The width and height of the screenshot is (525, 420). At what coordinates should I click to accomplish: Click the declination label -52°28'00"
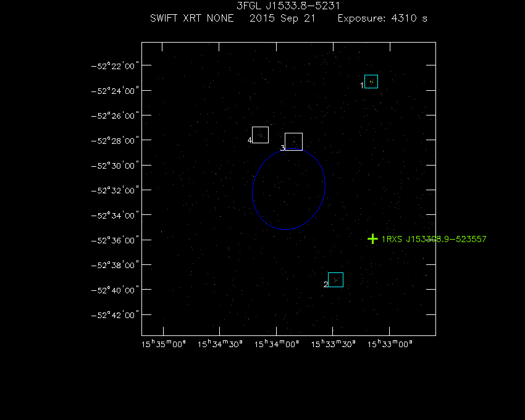point(115,140)
